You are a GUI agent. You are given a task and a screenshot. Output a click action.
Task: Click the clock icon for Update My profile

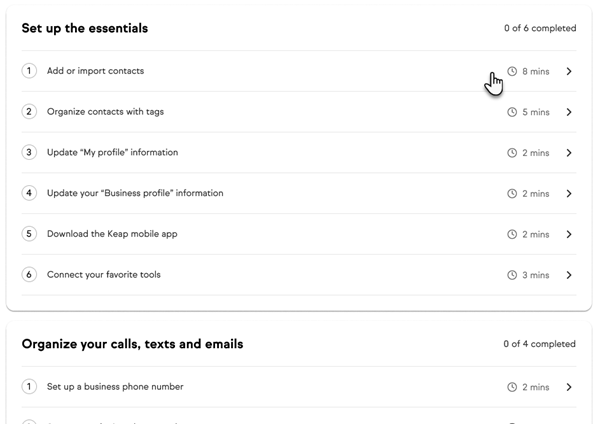point(512,153)
